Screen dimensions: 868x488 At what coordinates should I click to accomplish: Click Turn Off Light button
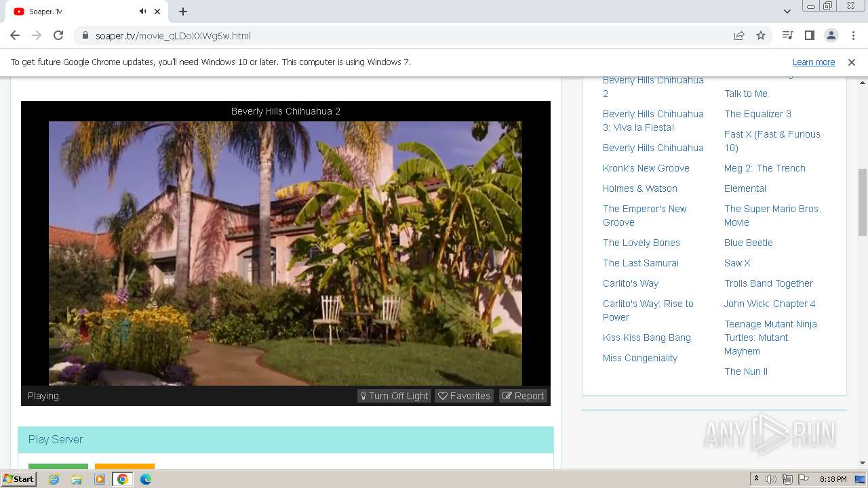[x=394, y=396]
